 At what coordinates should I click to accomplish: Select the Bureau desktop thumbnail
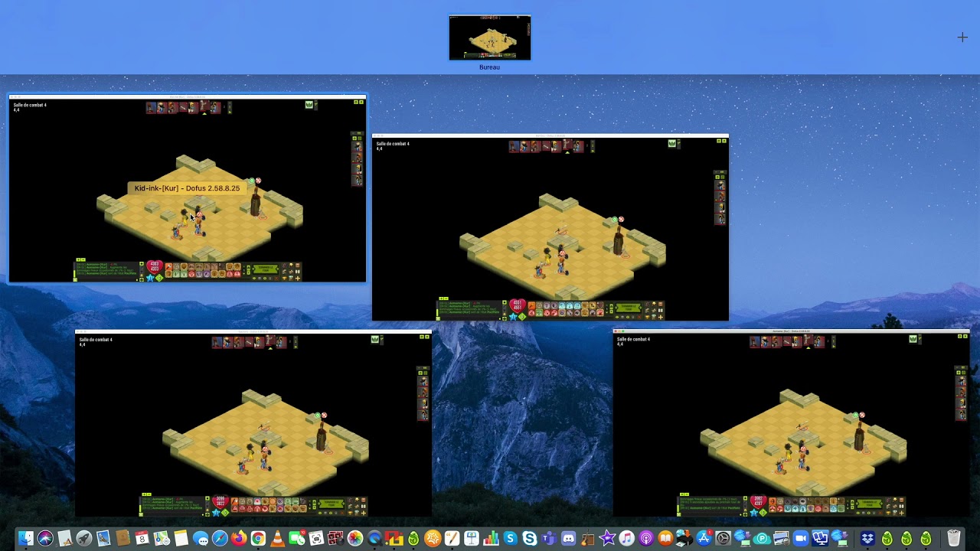(x=490, y=37)
